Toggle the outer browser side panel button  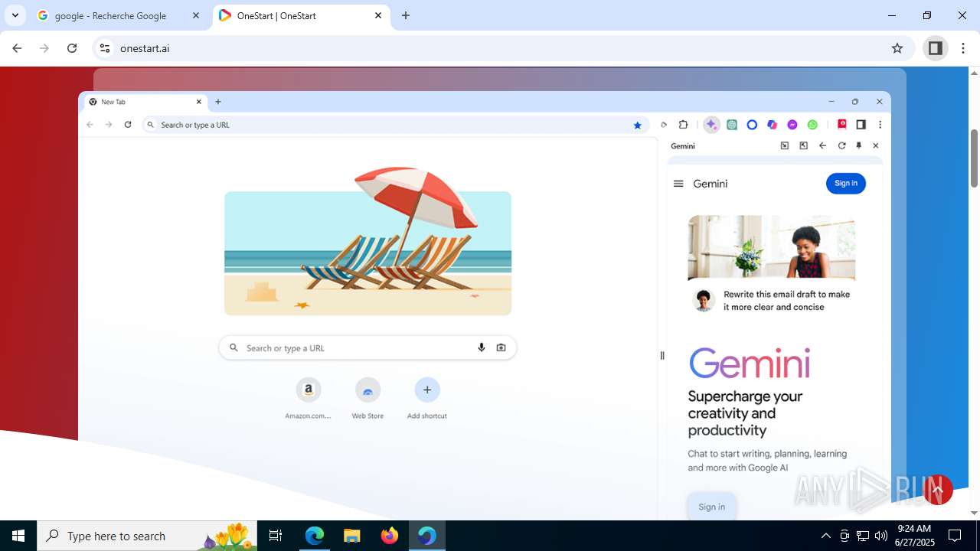click(935, 48)
